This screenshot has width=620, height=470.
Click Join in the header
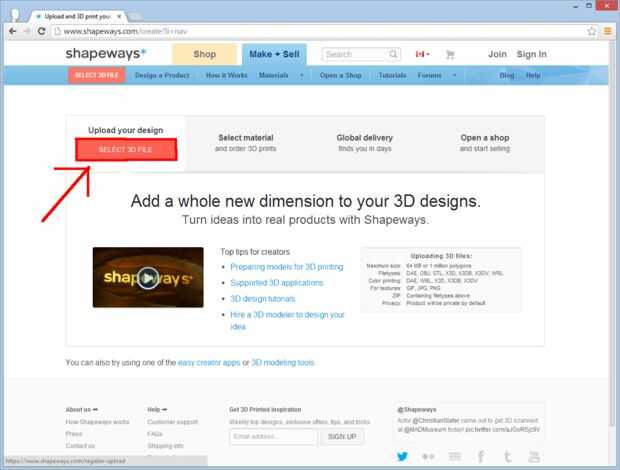coord(497,54)
